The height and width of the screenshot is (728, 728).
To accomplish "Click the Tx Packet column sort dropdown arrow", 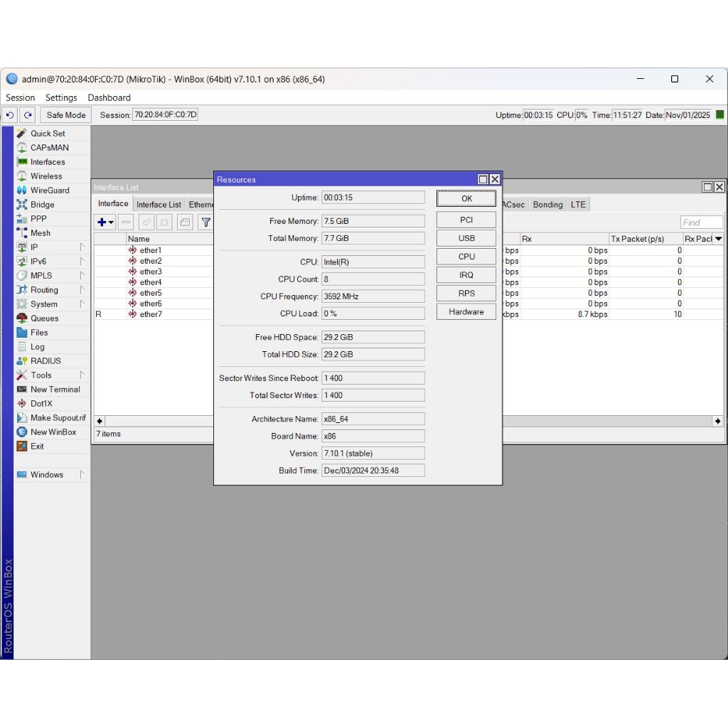I will pos(717,238).
